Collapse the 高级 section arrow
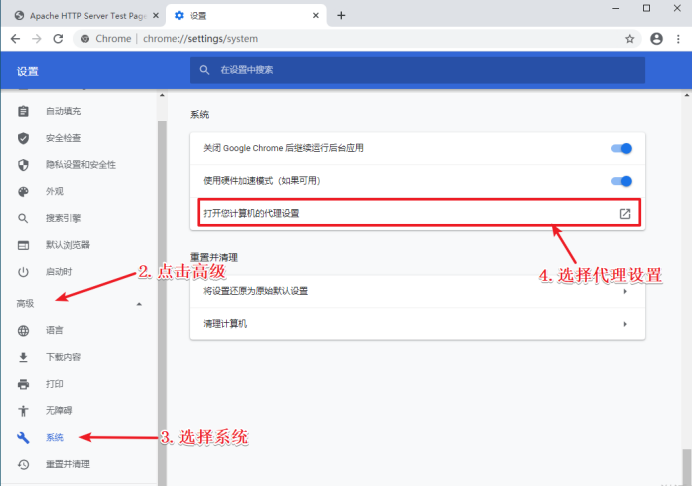Image resolution: width=692 pixels, height=487 pixels. [139, 304]
